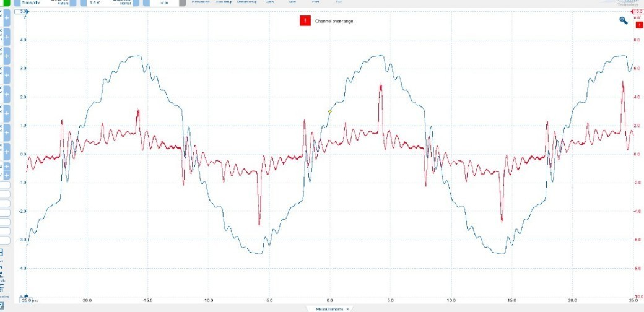This screenshot has width=644, height=312.
Task: Apply Default setup from toolbar
Action: tap(247, 2)
